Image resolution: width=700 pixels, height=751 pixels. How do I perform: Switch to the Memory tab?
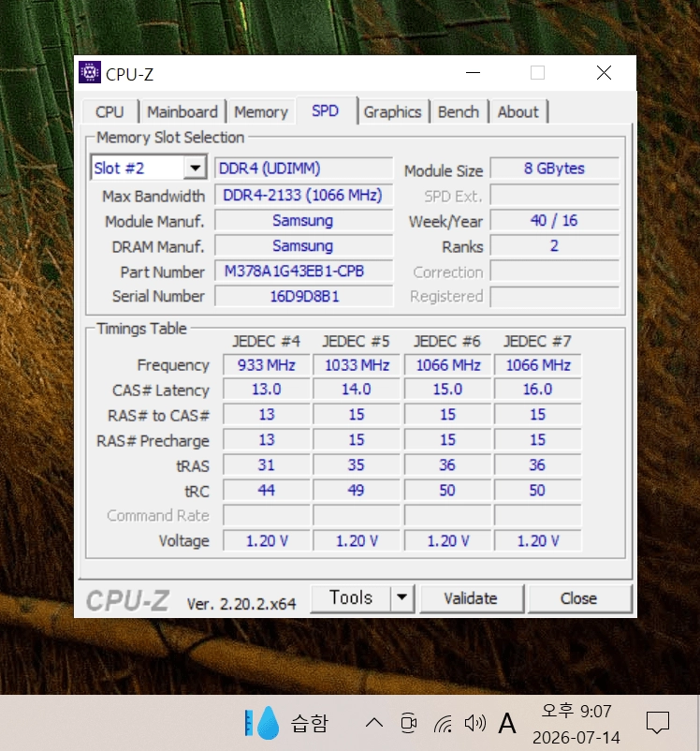click(261, 111)
